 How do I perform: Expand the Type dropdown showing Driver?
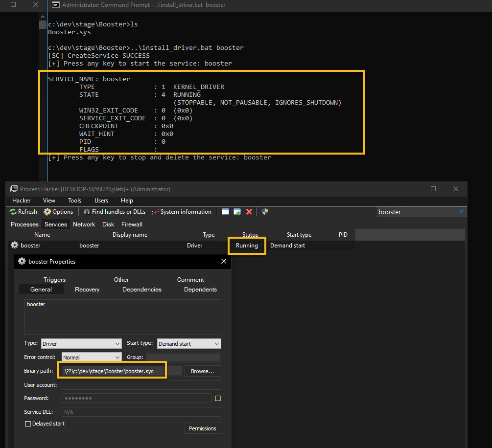coord(81,344)
